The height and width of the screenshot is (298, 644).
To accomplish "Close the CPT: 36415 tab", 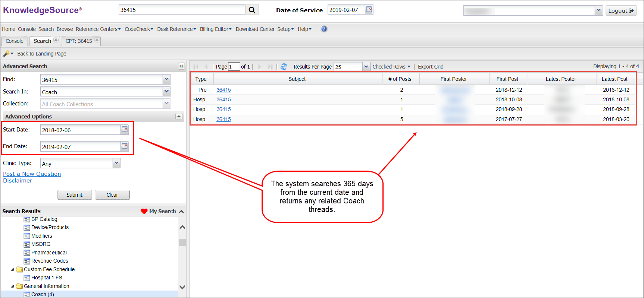I will [x=97, y=40].
